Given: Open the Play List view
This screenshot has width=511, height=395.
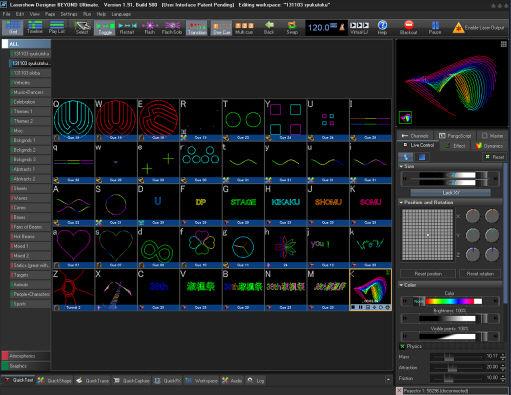Looking at the screenshot, I should [x=57, y=28].
